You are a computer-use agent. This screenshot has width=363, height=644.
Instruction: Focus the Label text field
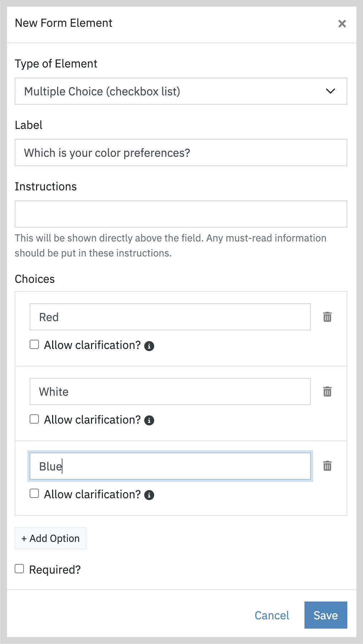coord(181,153)
